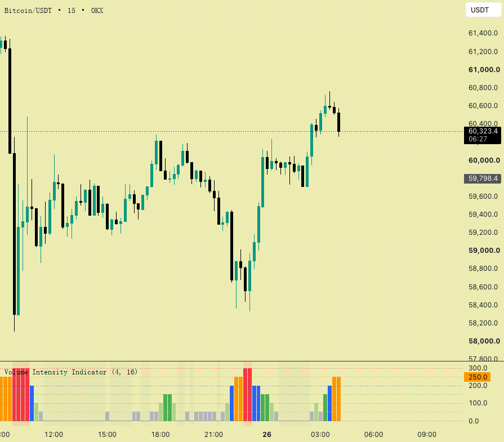This screenshot has width=504, height=442.
Task: Click the 300.0 indicator scale label
Action: tap(478, 368)
